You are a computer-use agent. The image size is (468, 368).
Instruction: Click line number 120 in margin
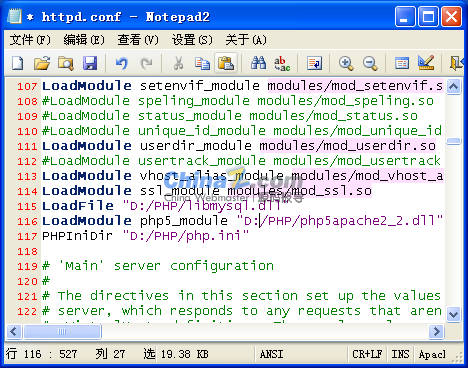[27, 281]
